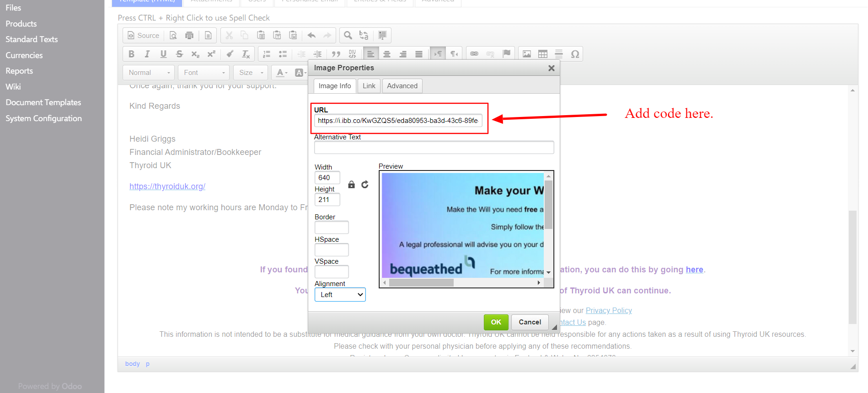Image resolution: width=868 pixels, height=393 pixels.
Task: Insert a table using the Table icon
Action: click(x=542, y=54)
